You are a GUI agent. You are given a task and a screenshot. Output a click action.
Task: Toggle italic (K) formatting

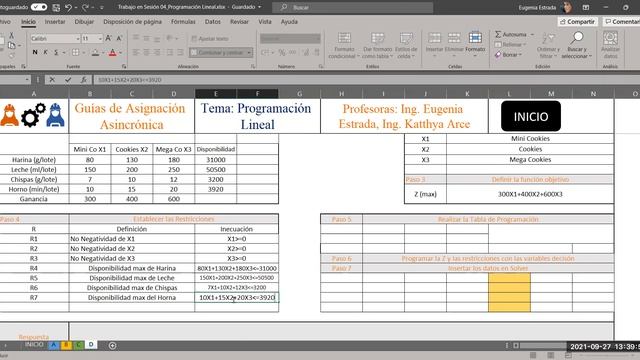pos(46,52)
